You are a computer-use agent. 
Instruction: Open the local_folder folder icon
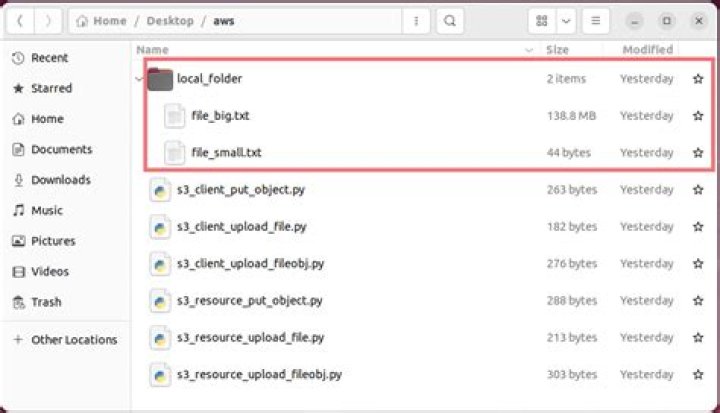coord(160,79)
